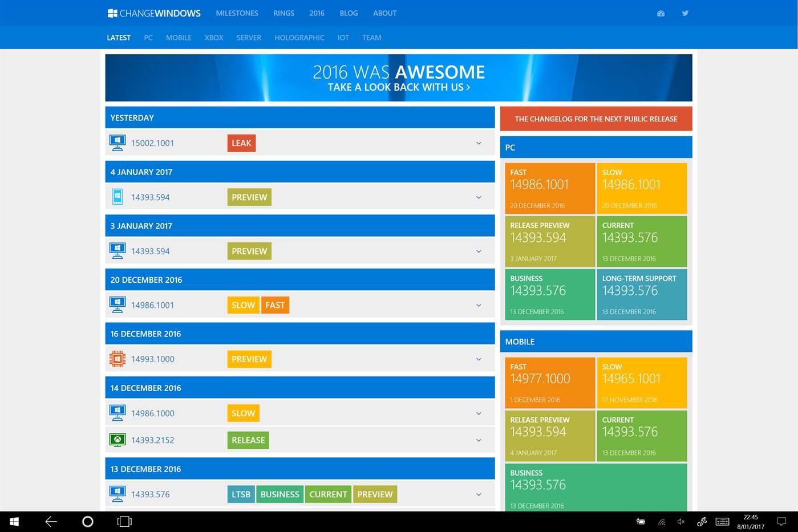
Task: Expand the 13 December 14393.576 row
Action: [x=479, y=494]
